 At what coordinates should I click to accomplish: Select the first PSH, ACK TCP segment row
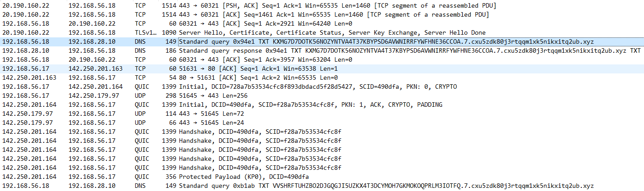(322, 5)
